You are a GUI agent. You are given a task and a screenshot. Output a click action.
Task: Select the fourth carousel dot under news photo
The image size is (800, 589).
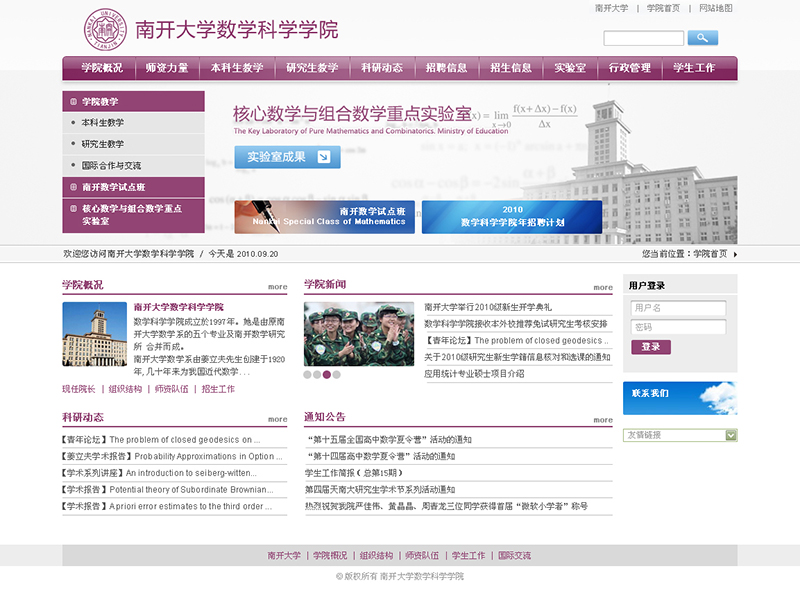click(x=337, y=375)
